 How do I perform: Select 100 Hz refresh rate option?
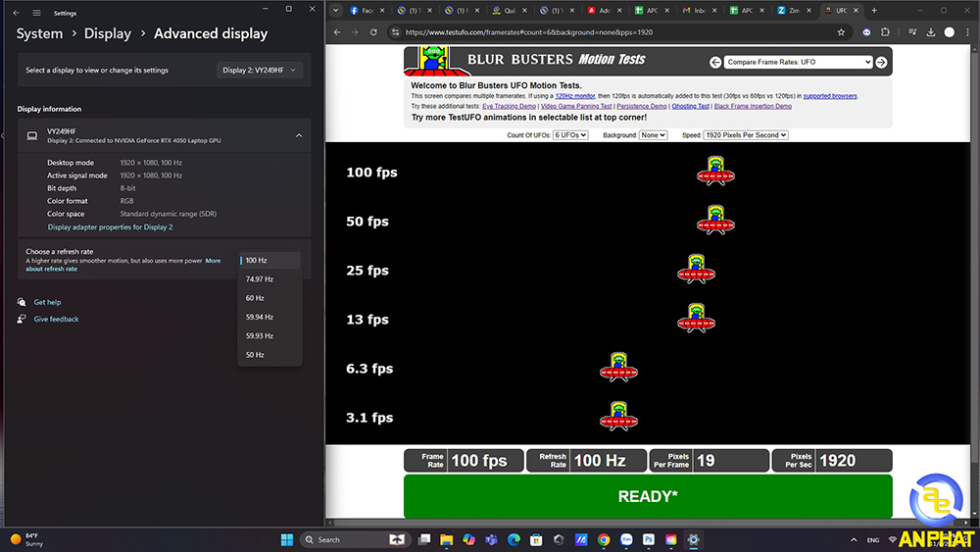[270, 260]
